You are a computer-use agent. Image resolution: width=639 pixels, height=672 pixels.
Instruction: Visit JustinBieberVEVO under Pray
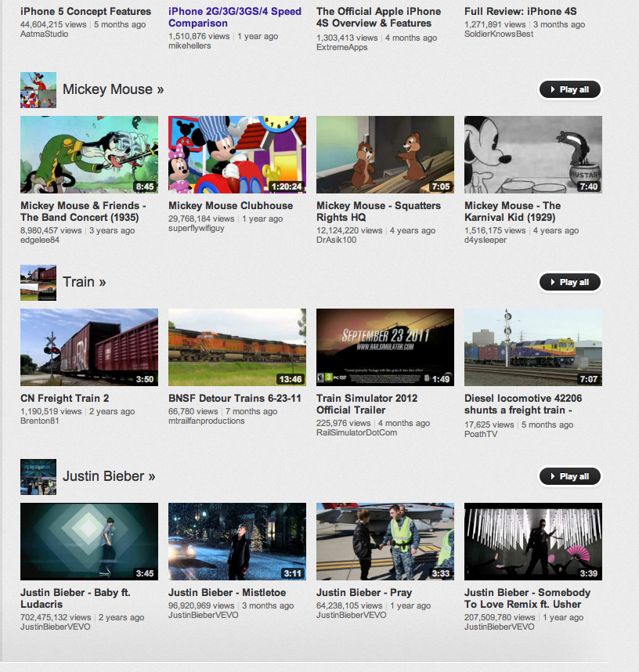pos(352,615)
